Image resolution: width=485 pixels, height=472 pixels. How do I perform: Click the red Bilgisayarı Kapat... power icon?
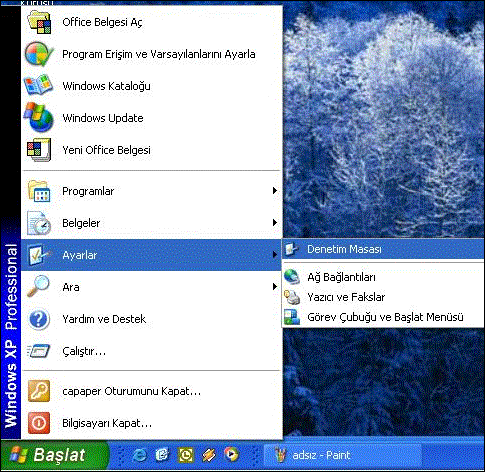click(39, 423)
